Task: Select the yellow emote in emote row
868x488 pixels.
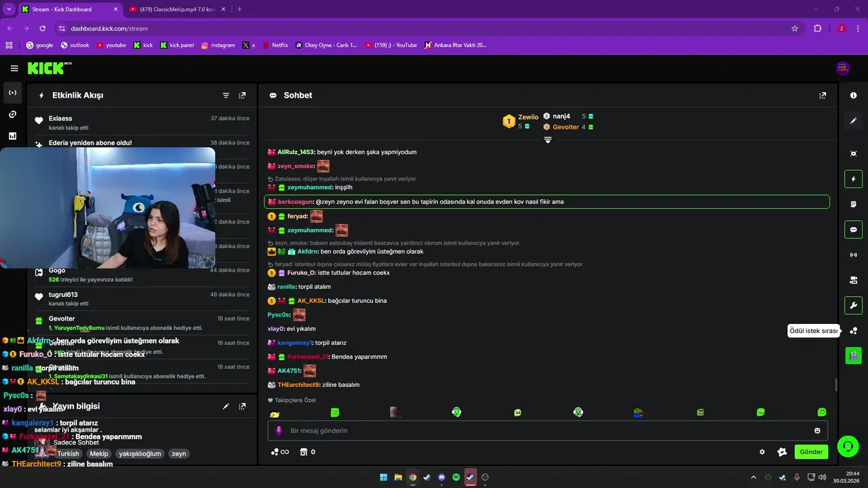Action: [274, 413]
